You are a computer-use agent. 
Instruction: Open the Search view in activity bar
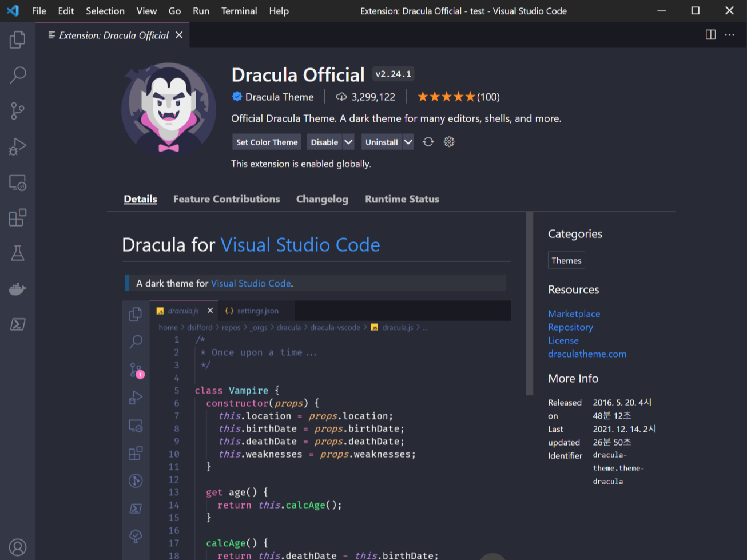(x=18, y=75)
